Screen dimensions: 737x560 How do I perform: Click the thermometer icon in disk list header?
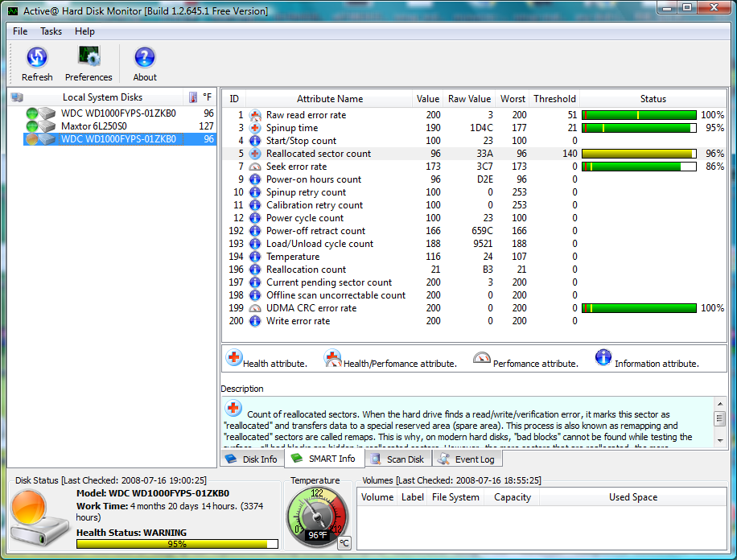193,97
